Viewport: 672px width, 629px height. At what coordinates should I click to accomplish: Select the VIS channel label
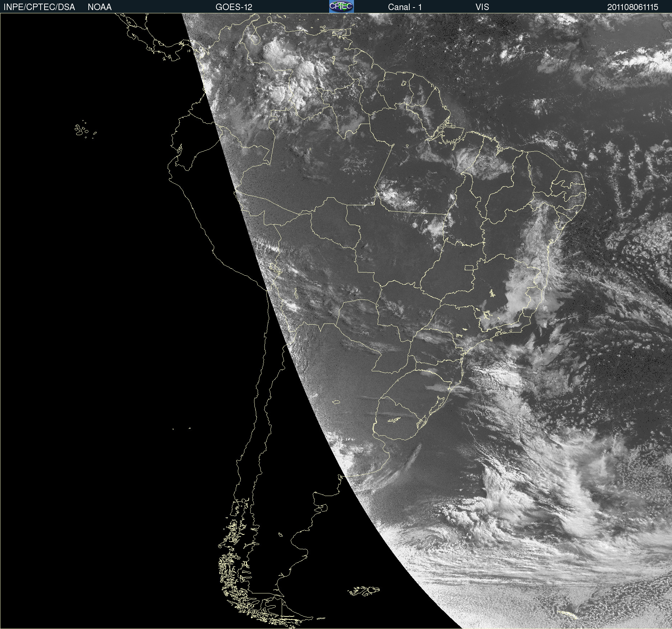pyautogui.click(x=482, y=7)
